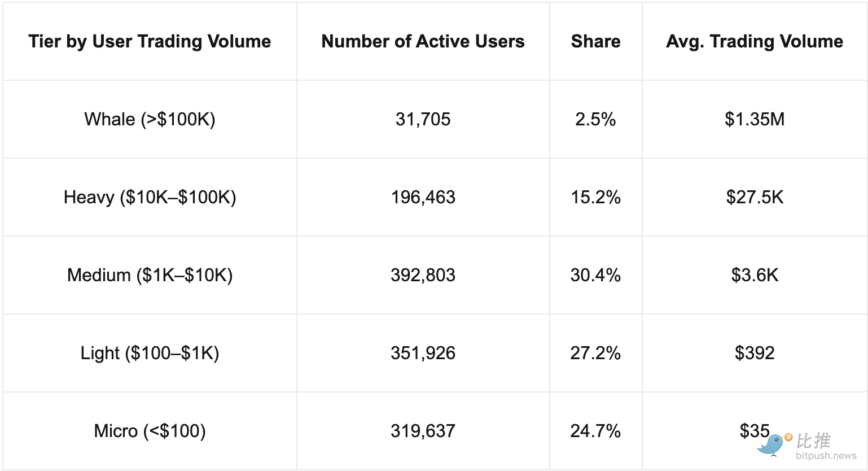The height and width of the screenshot is (471, 868).
Task: Select the Light ($100–$1K) tier cell
Action: tap(150, 353)
